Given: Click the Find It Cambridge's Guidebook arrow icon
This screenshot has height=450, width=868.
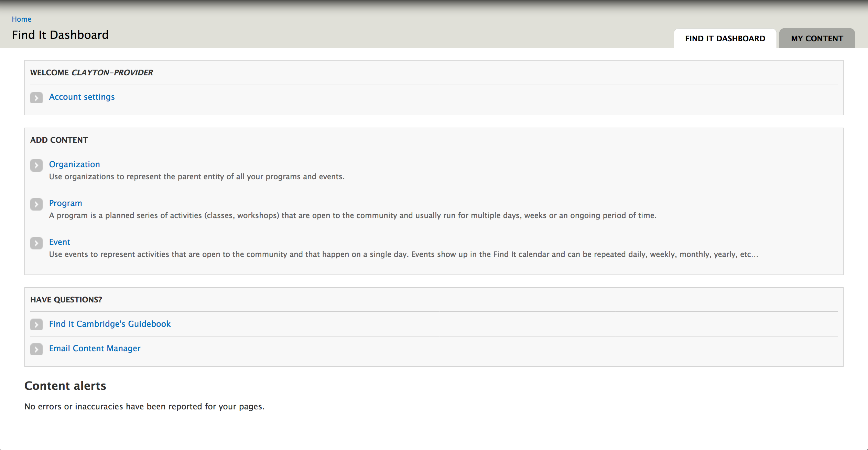Looking at the screenshot, I should click(x=37, y=324).
